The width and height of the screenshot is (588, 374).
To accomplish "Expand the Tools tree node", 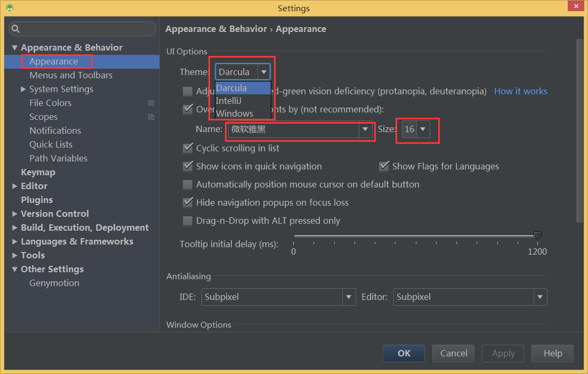I will (x=14, y=256).
